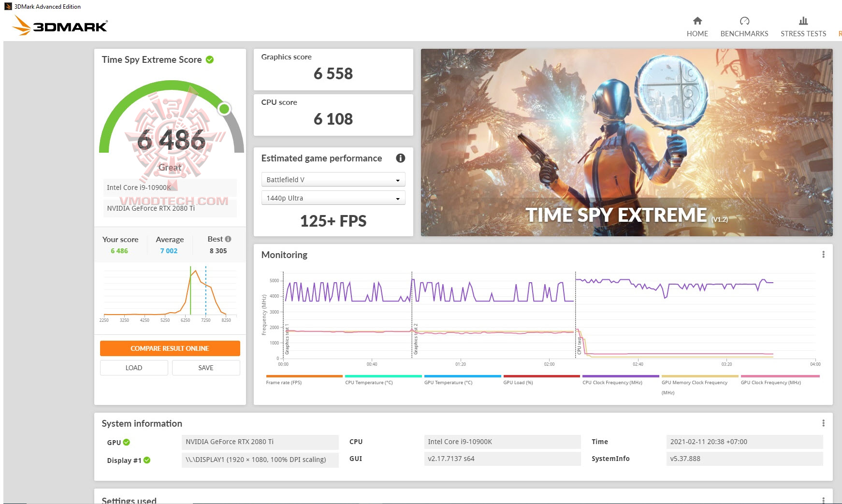Open the Monitoring panel kebab menu
842x504 pixels.
click(x=823, y=253)
